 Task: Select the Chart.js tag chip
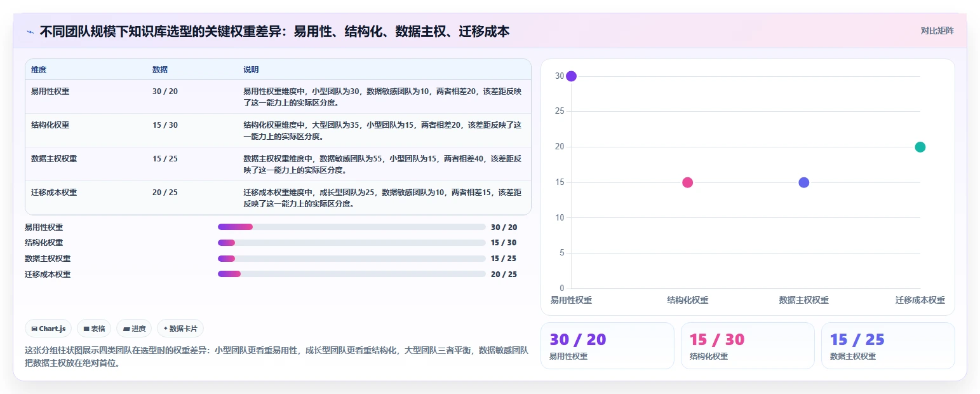click(x=49, y=329)
